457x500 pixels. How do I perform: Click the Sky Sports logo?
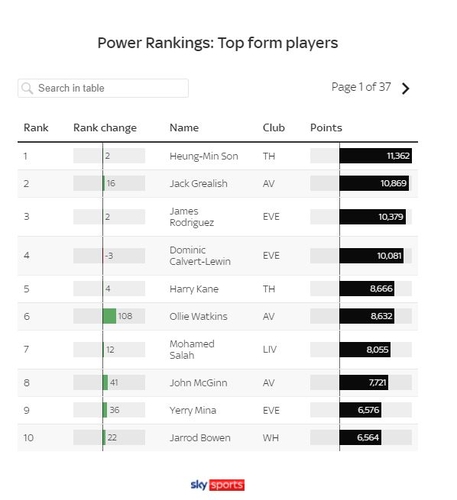tap(217, 485)
